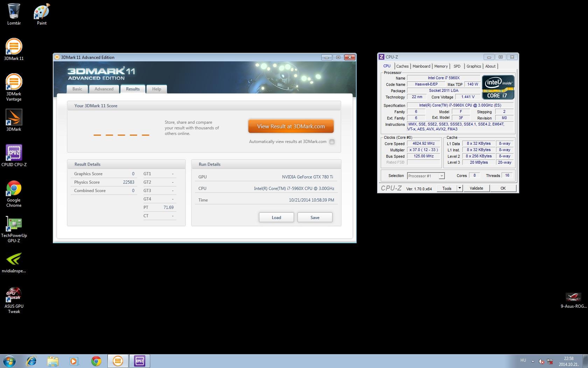Click the HU language indicator in the taskbar
The width and height of the screenshot is (588, 368).
(x=523, y=360)
